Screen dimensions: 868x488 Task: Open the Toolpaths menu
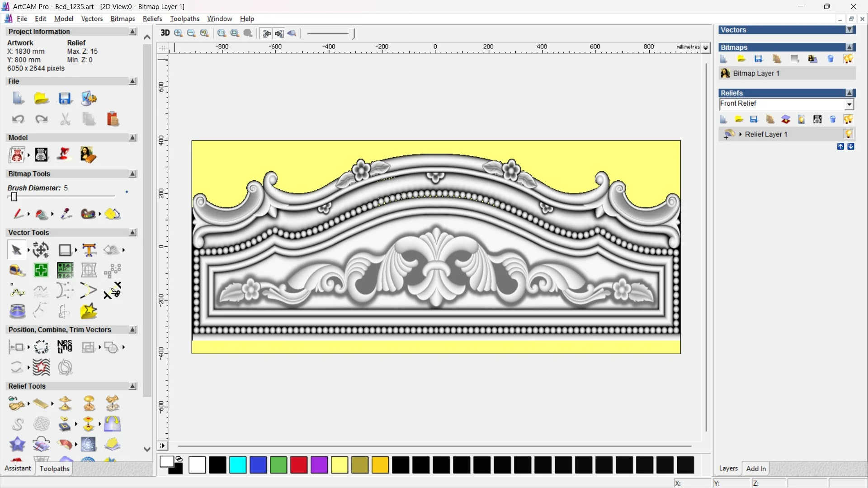(x=184, y=19)
